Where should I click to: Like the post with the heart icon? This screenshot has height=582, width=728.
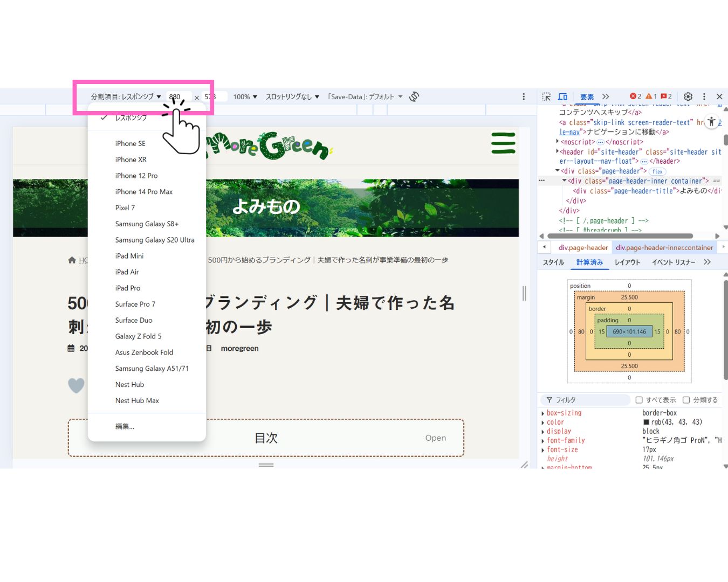76,385
